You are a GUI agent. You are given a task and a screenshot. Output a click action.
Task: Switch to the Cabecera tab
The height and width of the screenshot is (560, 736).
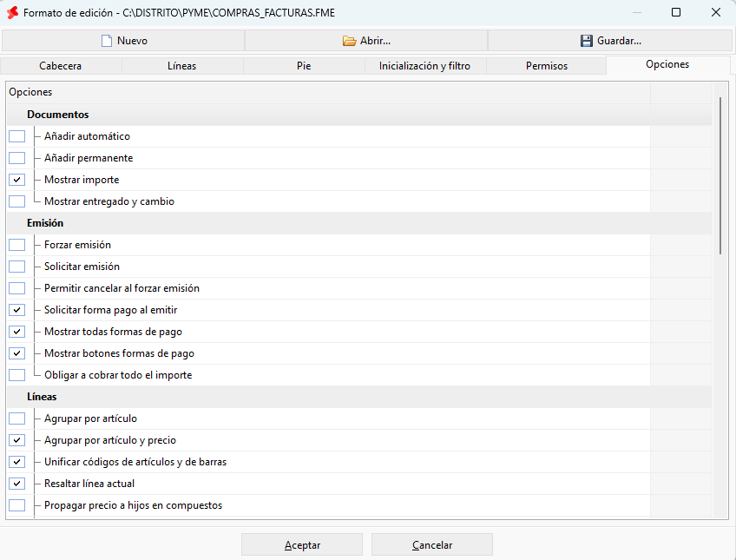(61, 66)
